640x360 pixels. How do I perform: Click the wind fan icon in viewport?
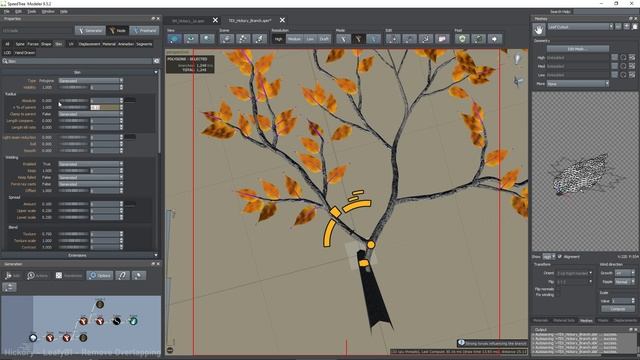point(518,81)
